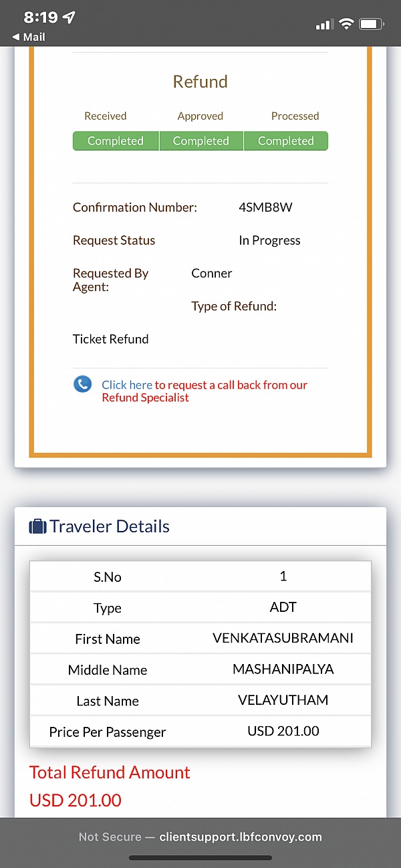This screenshot has height=868, width=401.
Task: Toggle the Processed Completed status badge
Action: tap(286, 140)
